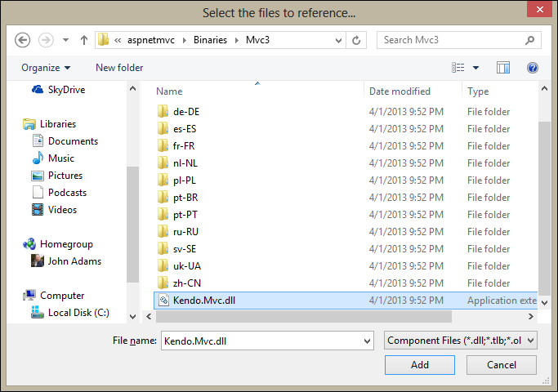This screenshot has height=392, width=558.
Task: Expand the view options dropdown arrow
Action: click(476, 68)
